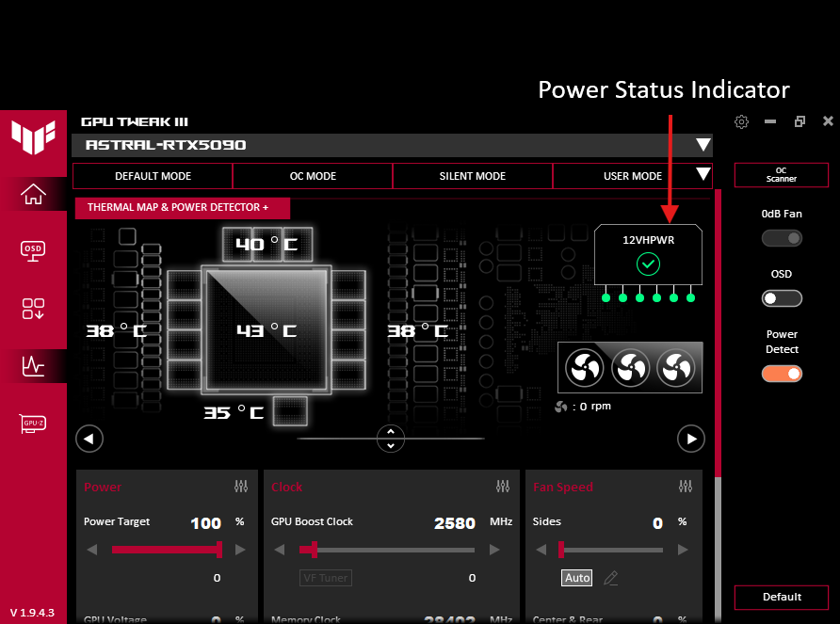Go to next thermal map view
The width and height of the screenshot is (840, 624).
691,439
